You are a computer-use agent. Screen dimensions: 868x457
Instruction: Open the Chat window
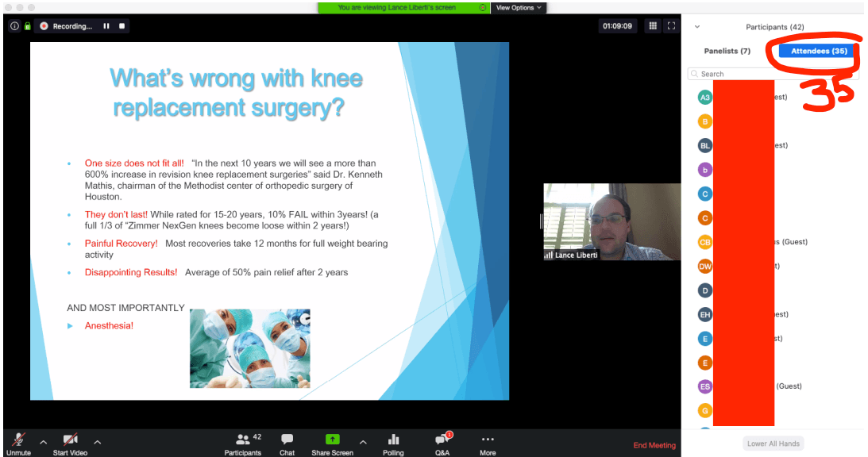point(287,440)
